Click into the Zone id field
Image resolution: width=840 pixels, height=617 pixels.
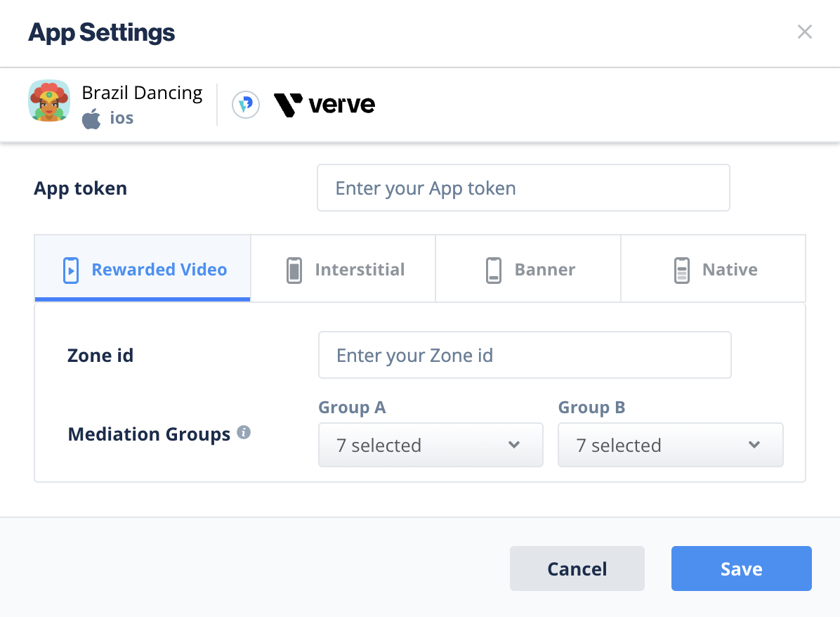(x=525, y=356)
